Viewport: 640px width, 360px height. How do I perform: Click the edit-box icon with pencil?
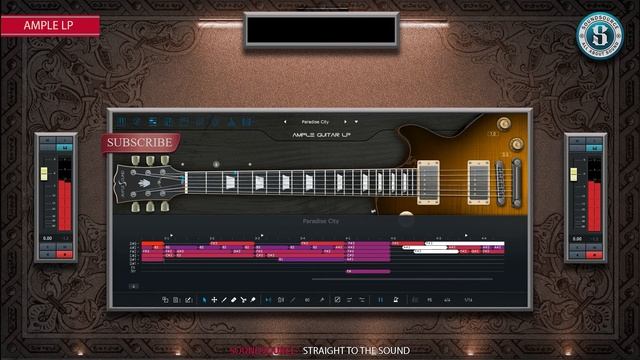click(188, 300)
